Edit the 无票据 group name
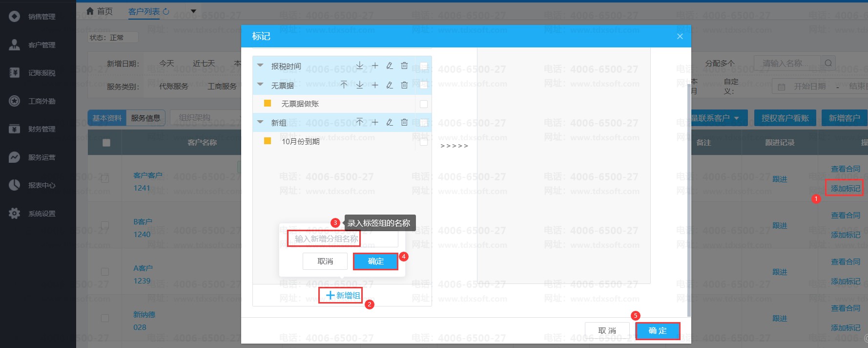The width and height of the screenshot is (868, 348). coord(390,85)
